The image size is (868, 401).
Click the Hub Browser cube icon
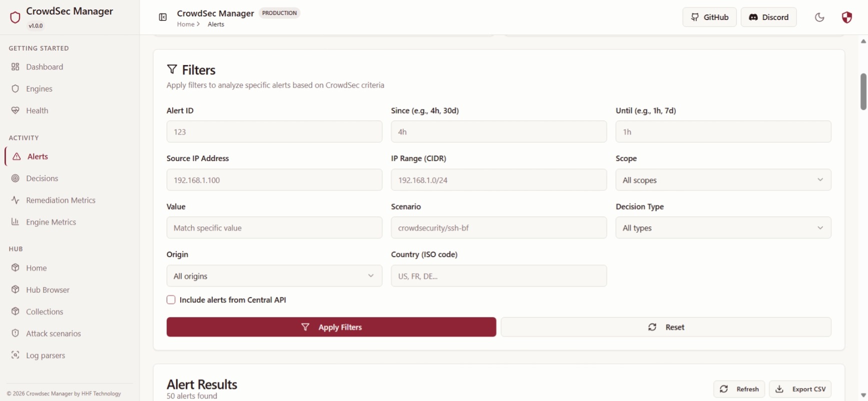point(16,289)
